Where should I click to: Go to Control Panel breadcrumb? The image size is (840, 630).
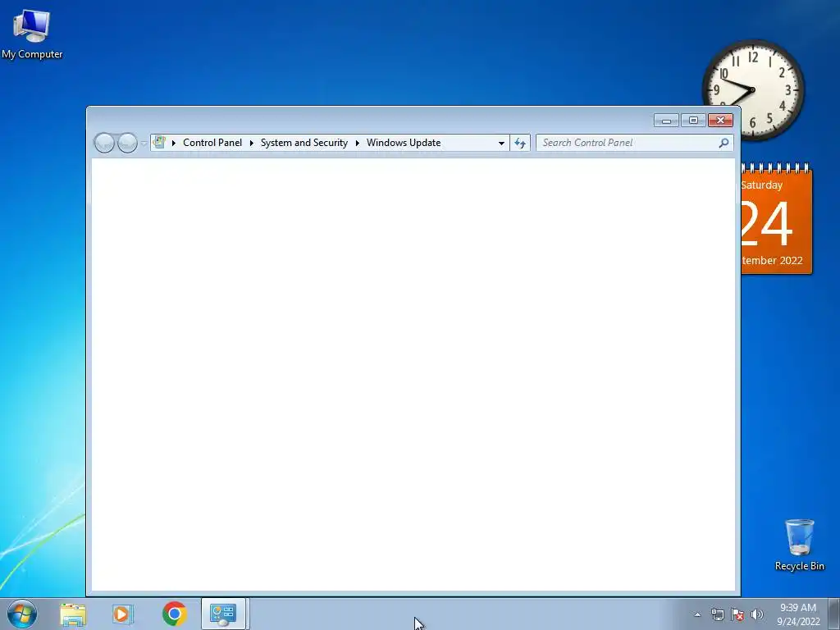(x=212, y=143)
